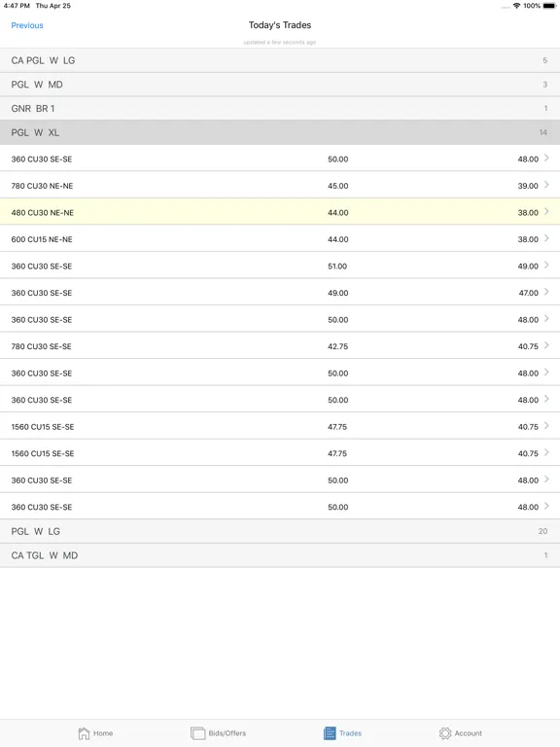560x747 pixels.
Task: Click the 47.00 price value
Action: [529, 293]
